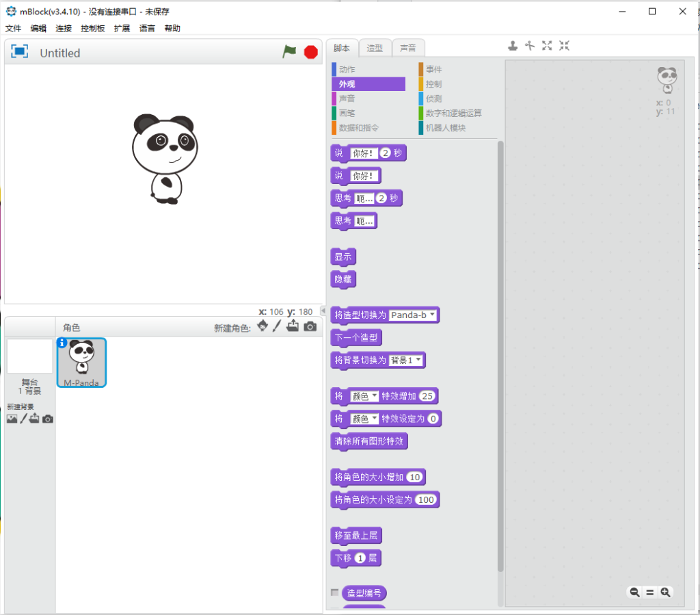Select the 事件 block category

click(433, 70)
